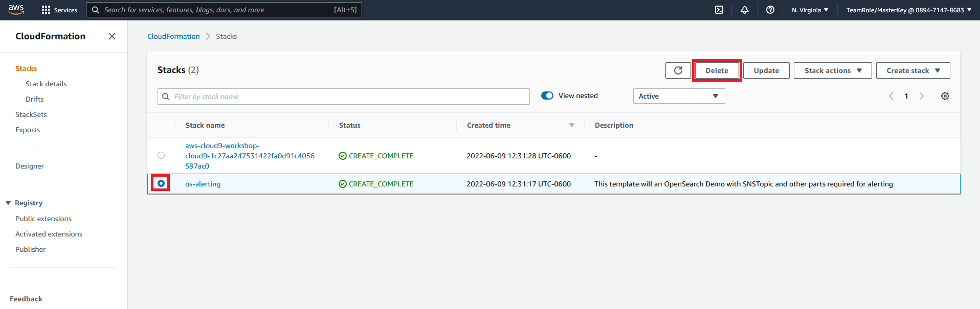Open the aws-cloud9-workshop stack link
980x309 pixels.
[250, 156]
